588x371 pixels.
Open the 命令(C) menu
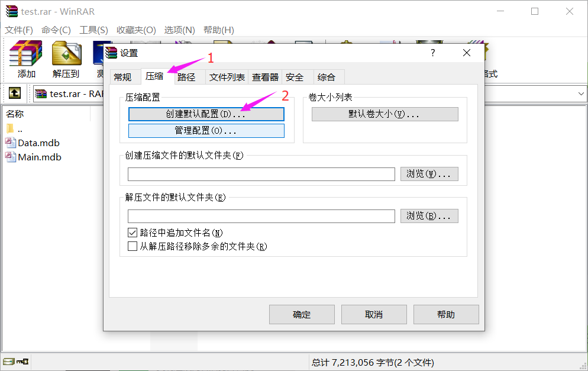(56, 30)
